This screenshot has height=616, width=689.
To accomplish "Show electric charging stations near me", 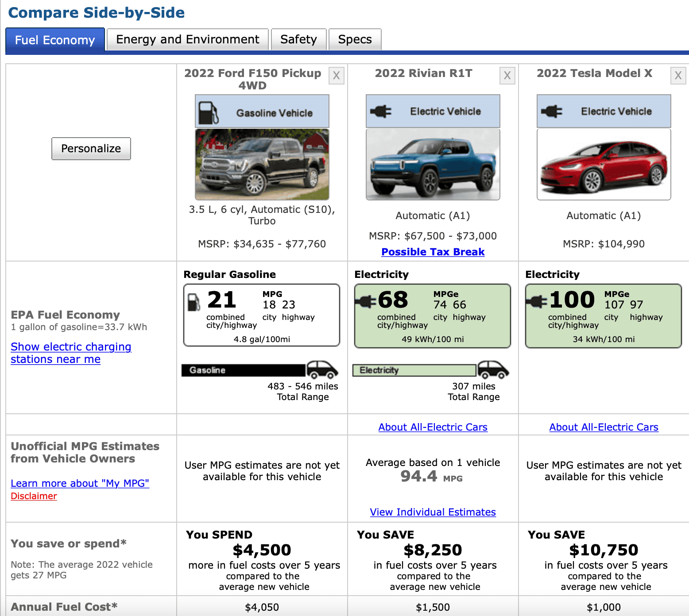I will (71, 353).
